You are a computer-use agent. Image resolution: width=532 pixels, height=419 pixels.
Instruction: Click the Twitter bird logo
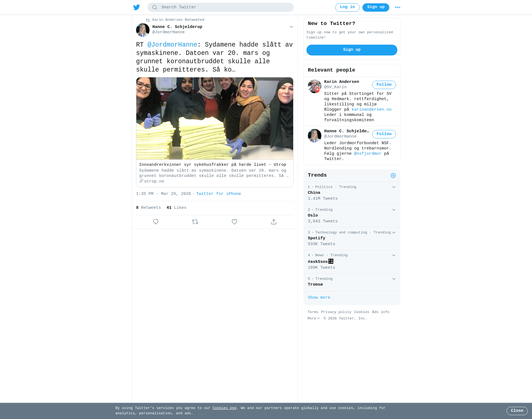[x=137, y=7]
